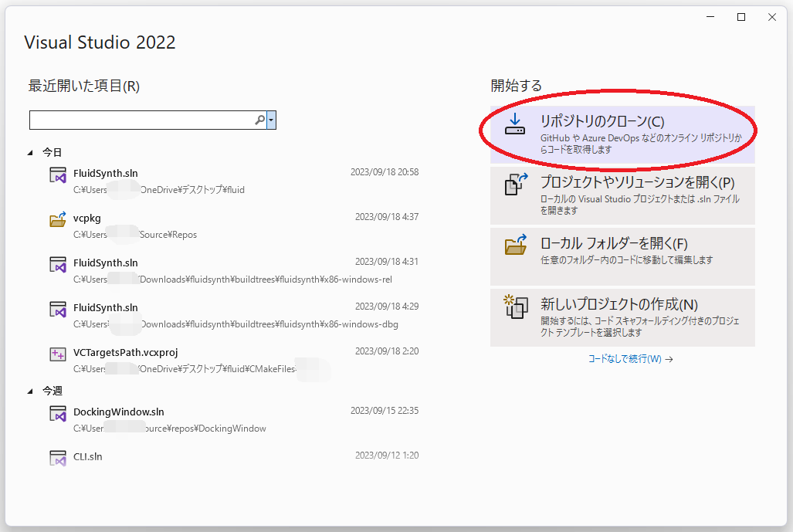Click the DockingWindow.sln solution icon
Viewport: 793px width, 532px height.
[x=58, y=414]
